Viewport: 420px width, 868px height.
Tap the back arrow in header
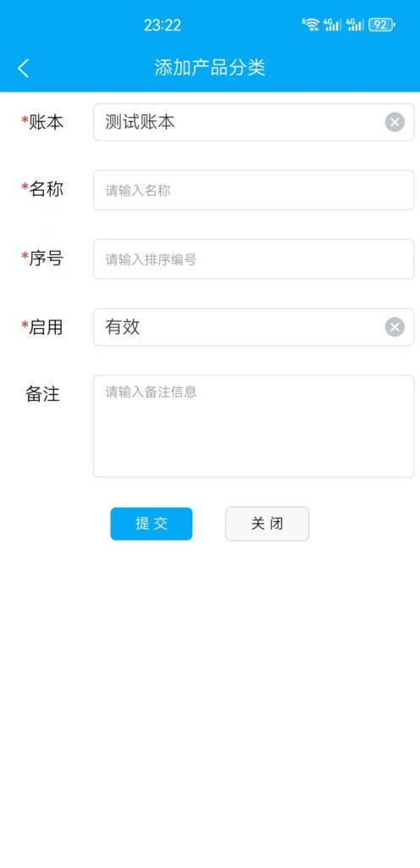(23, 68)
